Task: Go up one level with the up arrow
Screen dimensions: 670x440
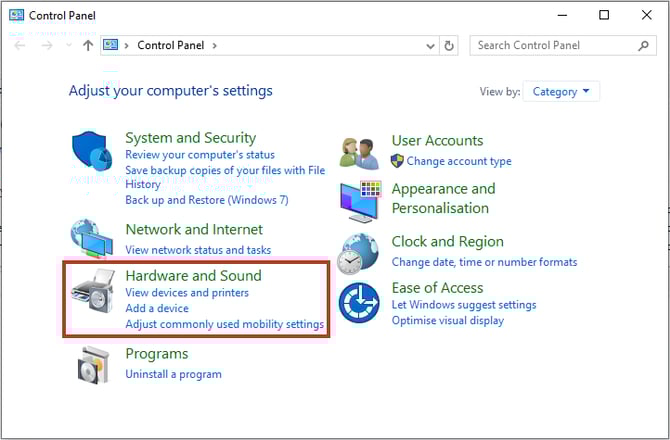Action: click(88, 45)
